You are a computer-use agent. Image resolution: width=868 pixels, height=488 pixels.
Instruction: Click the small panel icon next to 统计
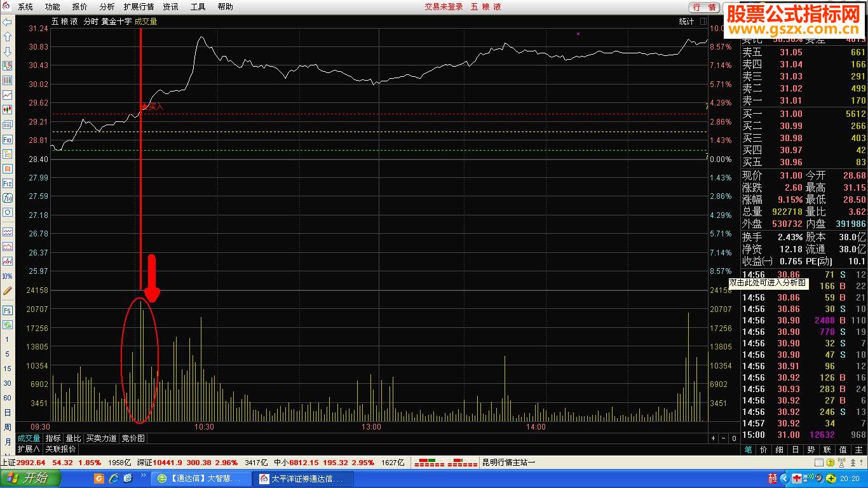click(x=703, y=22)
